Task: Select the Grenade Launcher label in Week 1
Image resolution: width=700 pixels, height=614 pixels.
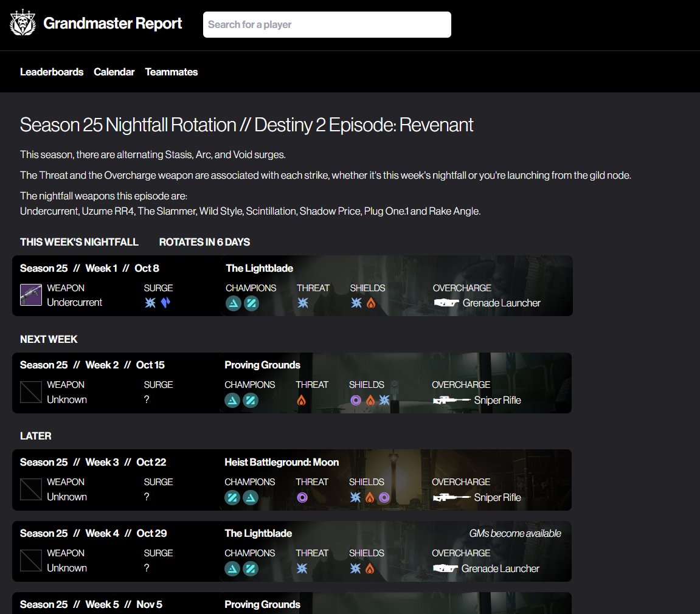Action: click(501, 303)
